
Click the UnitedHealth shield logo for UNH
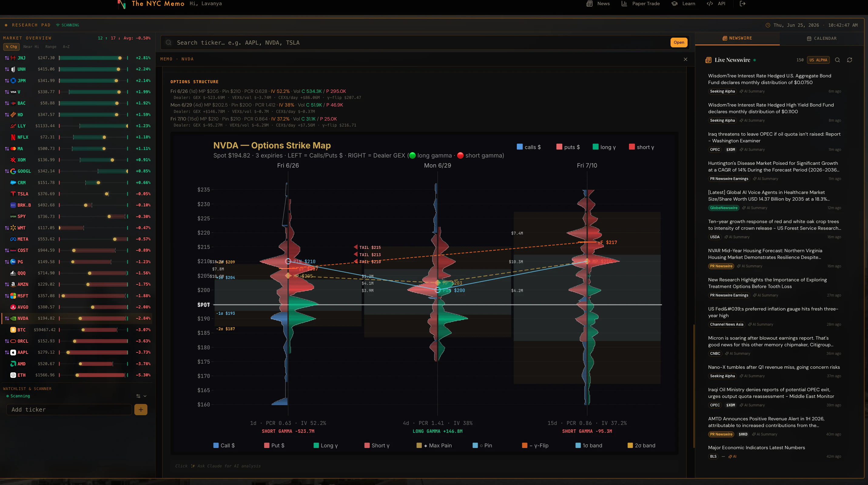[13, 69]
